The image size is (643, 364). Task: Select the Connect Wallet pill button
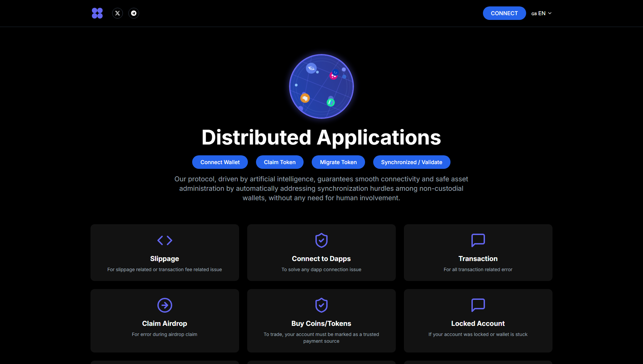220,162
